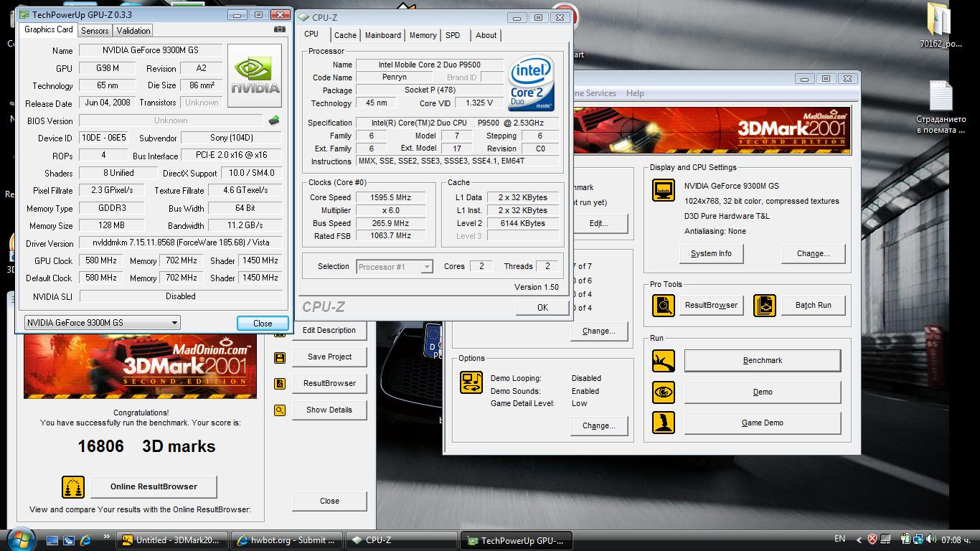Viewport: 980px width, 551px height.
Task: Click the 3DMark2001 banner in main window
Action: pyautogui.click(x=713, y=131)
